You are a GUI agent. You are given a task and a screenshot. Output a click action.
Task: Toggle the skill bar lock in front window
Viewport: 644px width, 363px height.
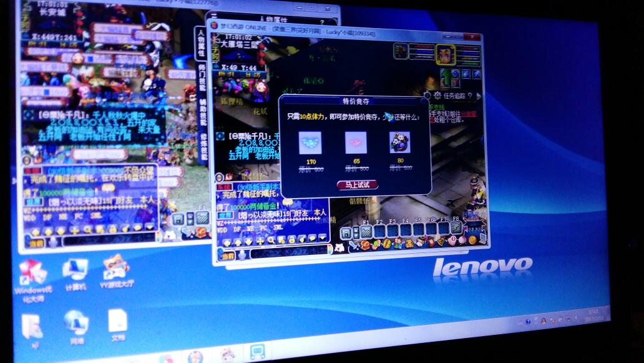pos(346,232)
